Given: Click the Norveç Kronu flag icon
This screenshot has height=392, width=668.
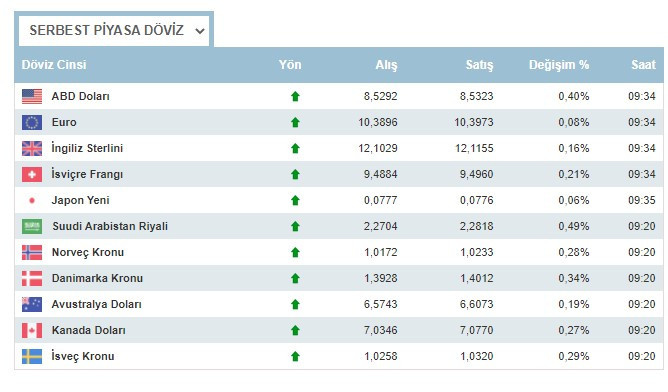Looking at the screenshot, I should [x=32, y=252].
